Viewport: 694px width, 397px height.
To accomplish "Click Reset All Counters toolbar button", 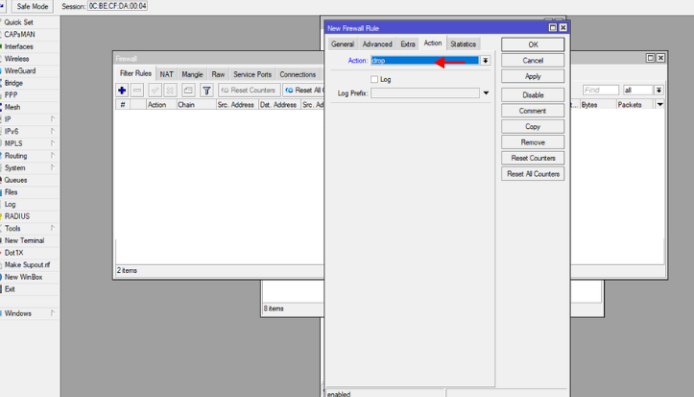I will 304,90.
